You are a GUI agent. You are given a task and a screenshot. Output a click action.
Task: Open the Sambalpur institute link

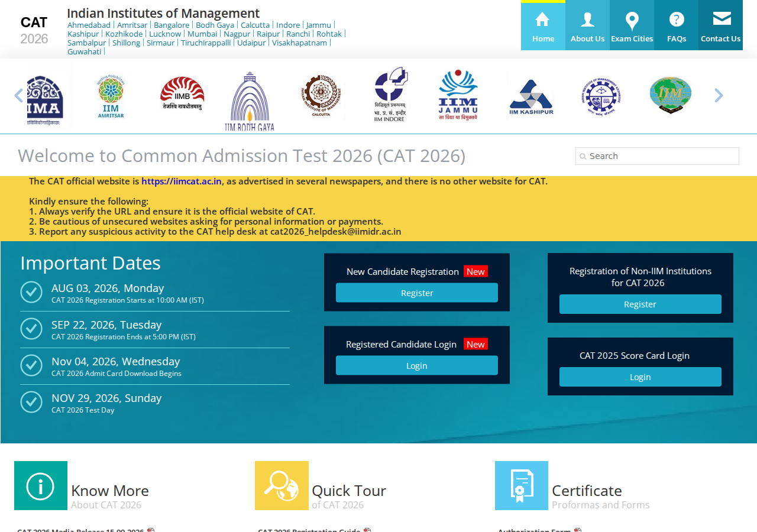coord(87,43)
